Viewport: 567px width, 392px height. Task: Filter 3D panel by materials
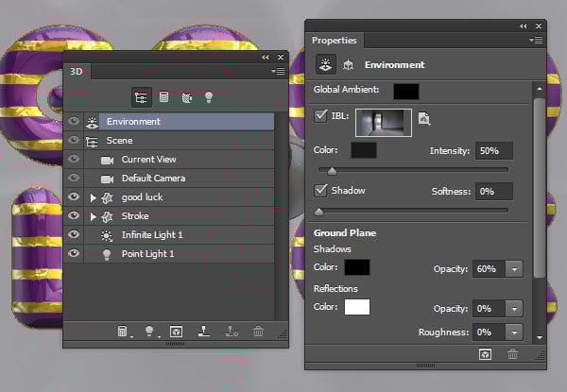coord(186,96)
